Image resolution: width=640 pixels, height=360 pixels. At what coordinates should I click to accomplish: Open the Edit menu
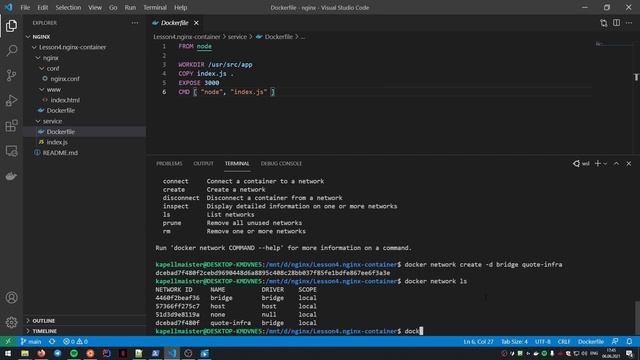pos(42,7)
